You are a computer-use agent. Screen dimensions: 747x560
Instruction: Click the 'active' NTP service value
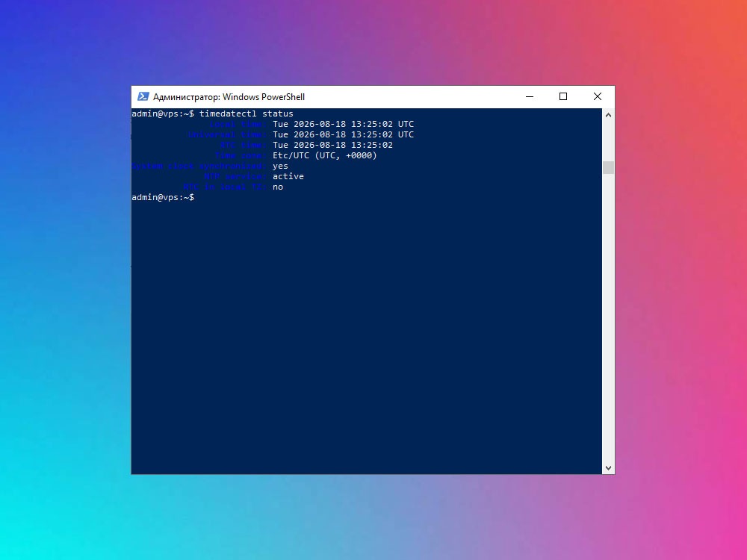(288, 176)
